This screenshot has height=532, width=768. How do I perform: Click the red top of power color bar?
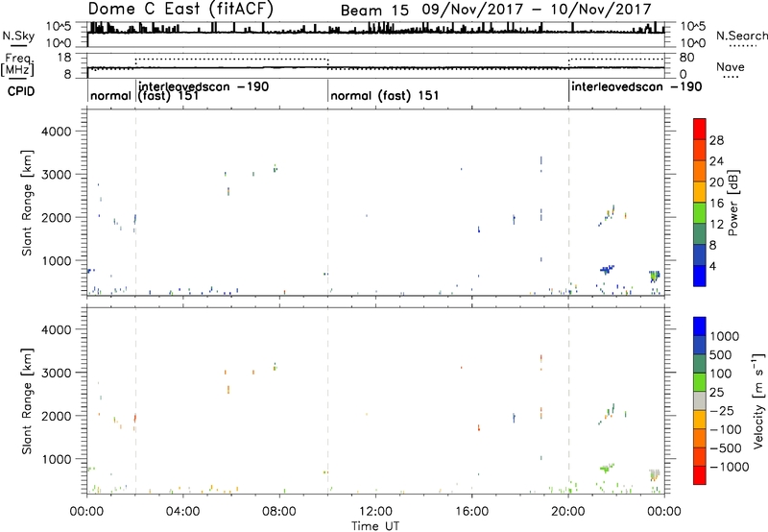click(700, 129)
